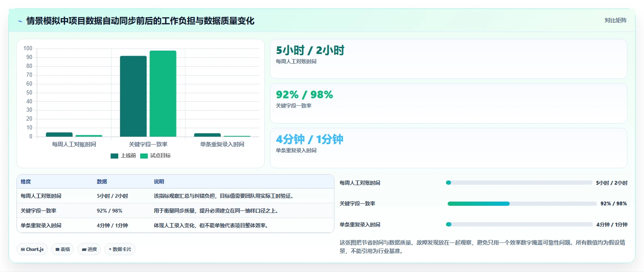
Task: Click the progress bar for 单条重复录入时间
Action: (x=519, y=224)
